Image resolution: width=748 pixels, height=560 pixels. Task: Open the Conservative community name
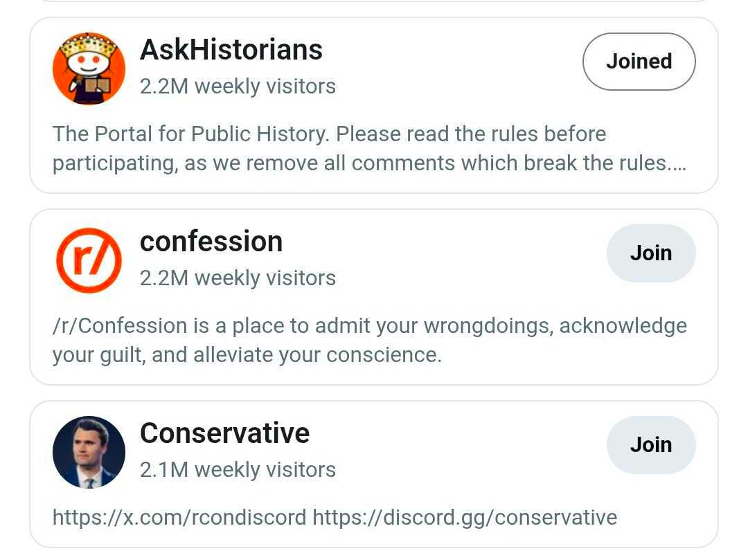[224, 433]
